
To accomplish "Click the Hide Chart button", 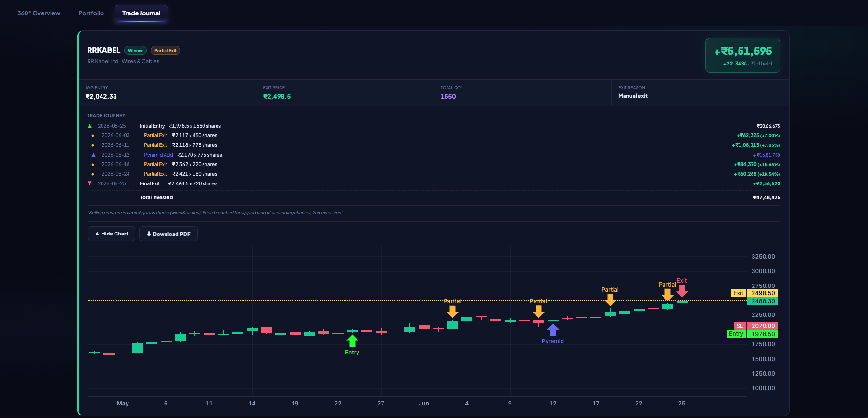I will pyautogui.click(x=111, y=234).
